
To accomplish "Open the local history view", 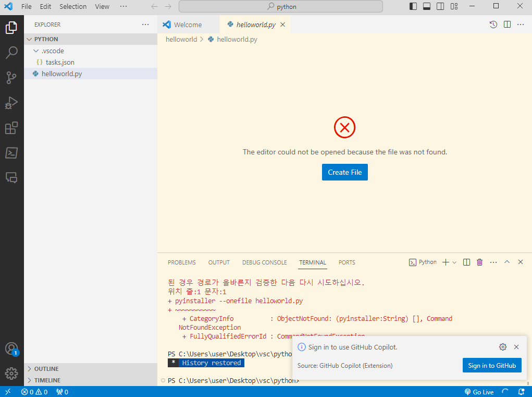I will 493,24.
